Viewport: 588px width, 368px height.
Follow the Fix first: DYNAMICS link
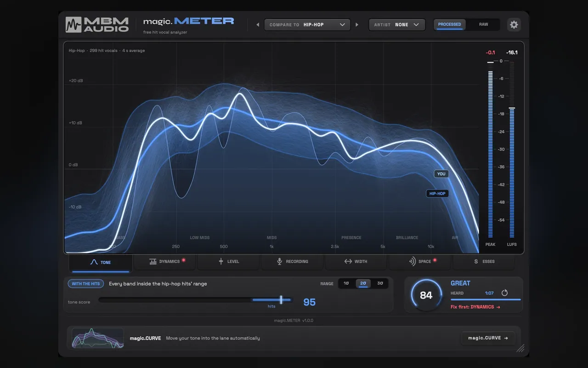click(475, 307)
